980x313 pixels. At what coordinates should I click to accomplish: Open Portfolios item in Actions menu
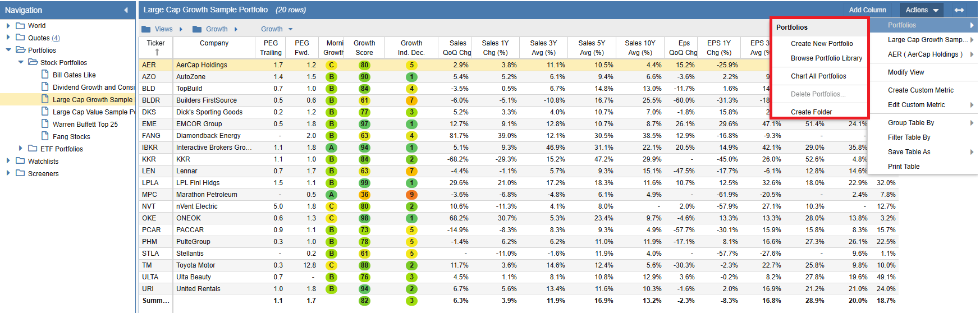[x=923, y=25]
